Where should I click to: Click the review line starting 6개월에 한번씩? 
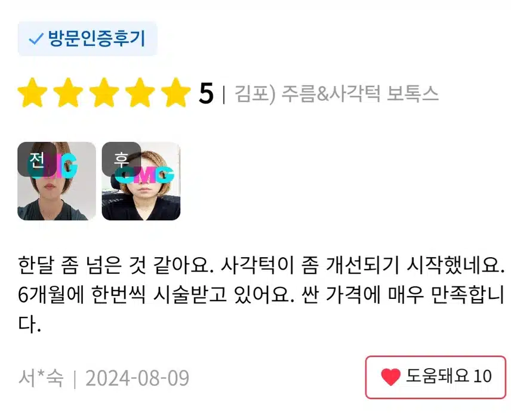pyautogui.click(x=261, y=294)
